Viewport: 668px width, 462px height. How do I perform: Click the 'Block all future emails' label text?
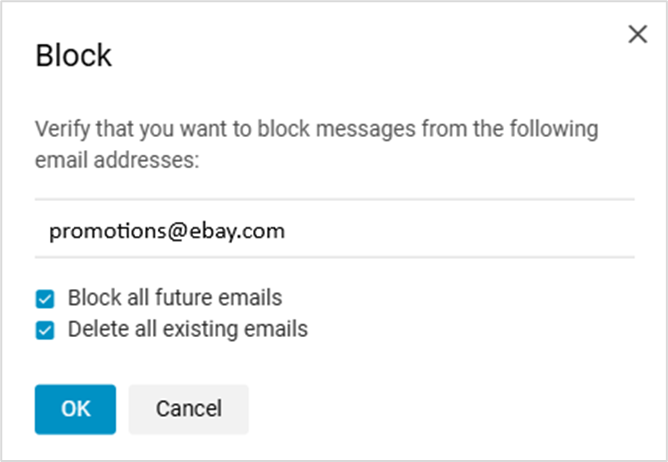(x=175, y=298)
